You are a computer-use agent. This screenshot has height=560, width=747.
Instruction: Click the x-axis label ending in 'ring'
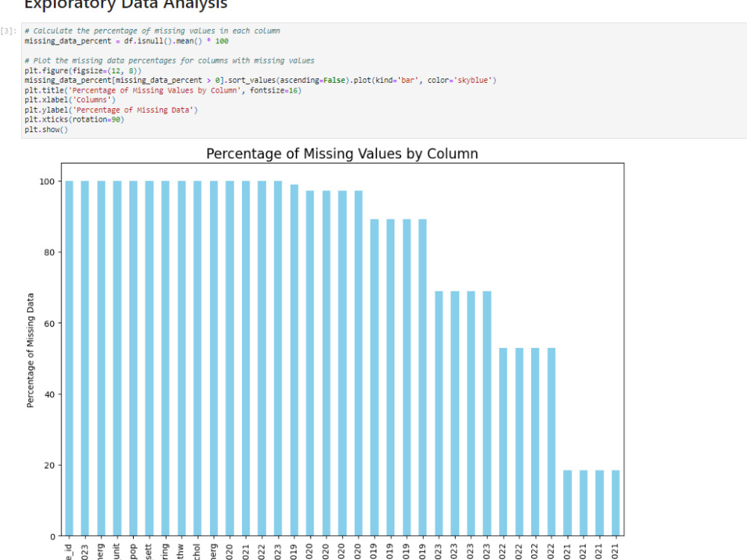point(165,552)
